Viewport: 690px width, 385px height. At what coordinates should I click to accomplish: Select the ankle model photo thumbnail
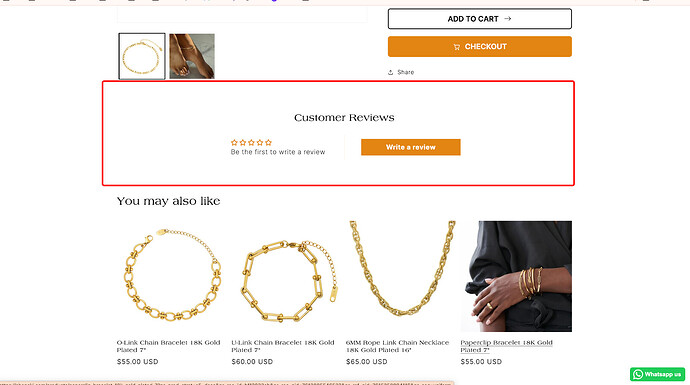coord(192,56)
